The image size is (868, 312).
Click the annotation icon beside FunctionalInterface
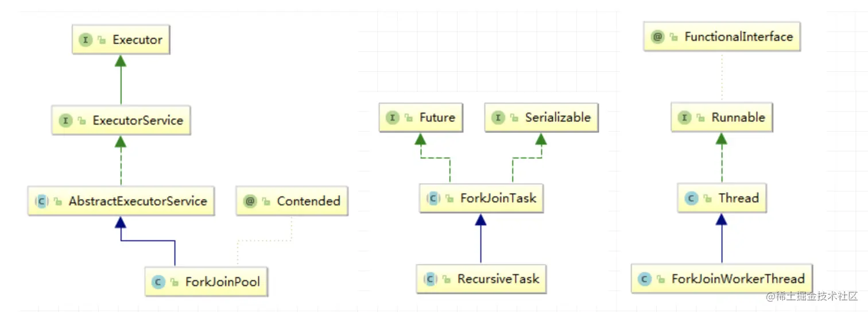(x=657, y=37)
